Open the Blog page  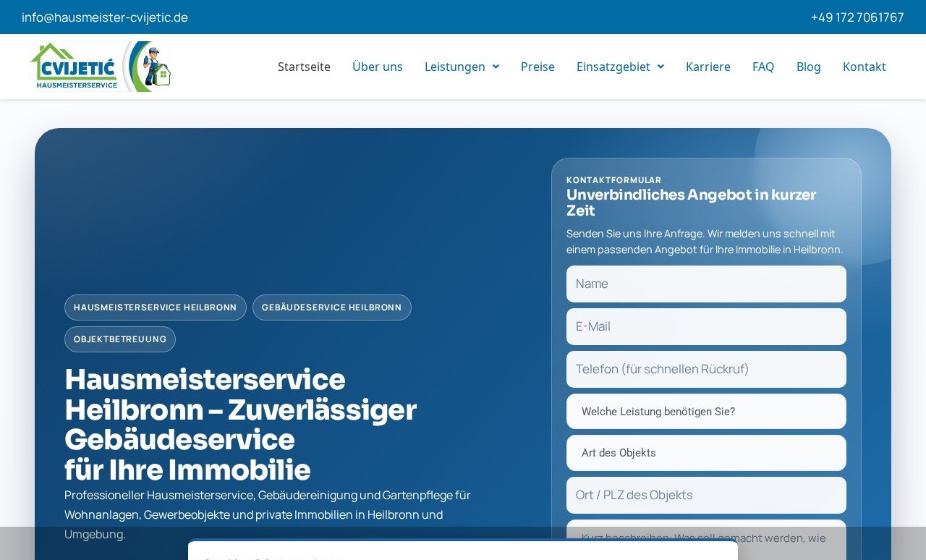click(809, 67)
